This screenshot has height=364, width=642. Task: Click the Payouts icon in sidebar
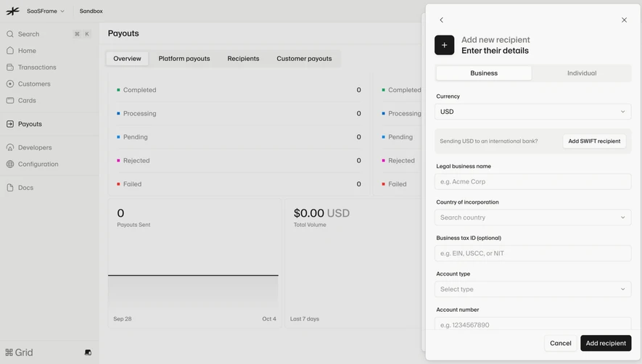(10, 124)
